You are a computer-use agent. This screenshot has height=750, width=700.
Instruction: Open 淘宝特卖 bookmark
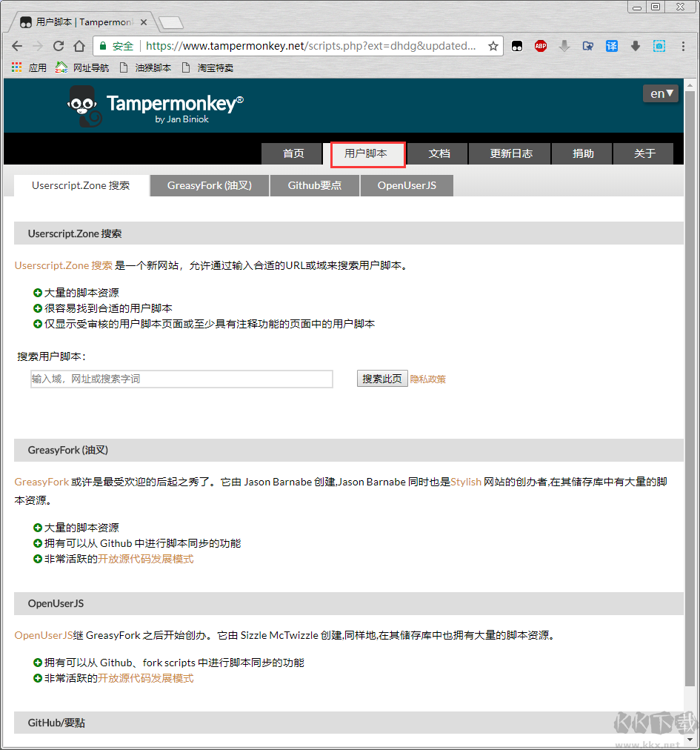(207, 68)
